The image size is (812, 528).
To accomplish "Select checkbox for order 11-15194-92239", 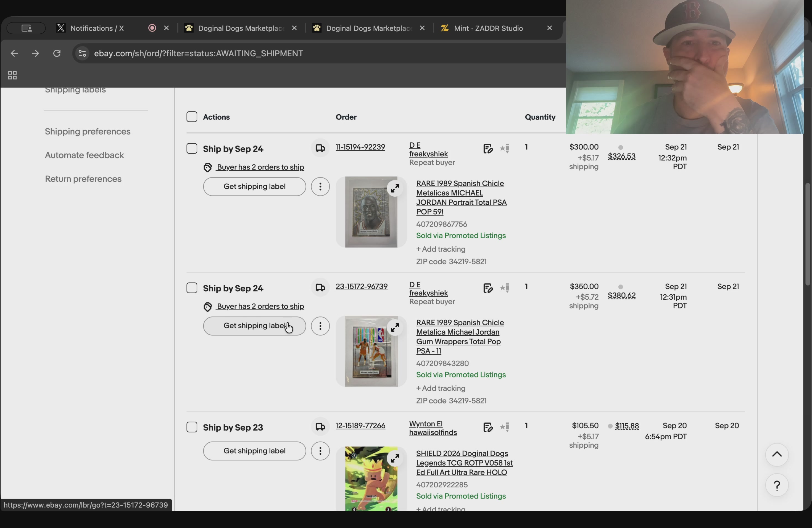I will (192, 149).
